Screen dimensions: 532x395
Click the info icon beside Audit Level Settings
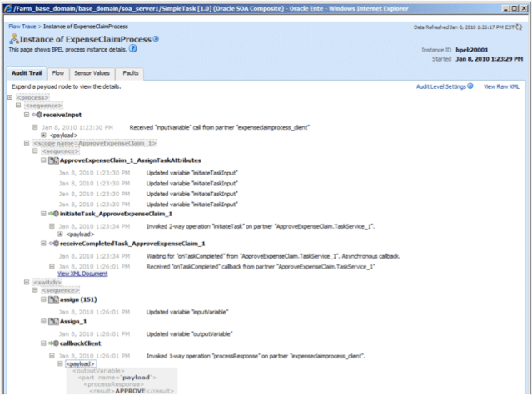(x=470, y=86)
